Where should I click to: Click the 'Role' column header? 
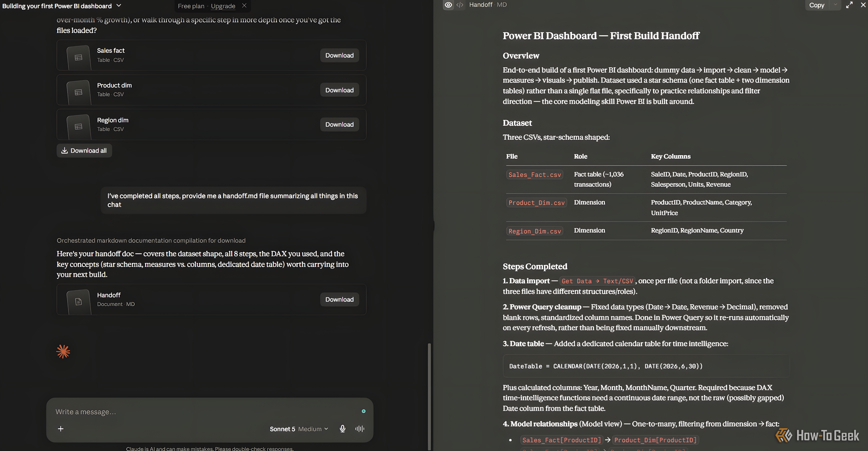581,156
